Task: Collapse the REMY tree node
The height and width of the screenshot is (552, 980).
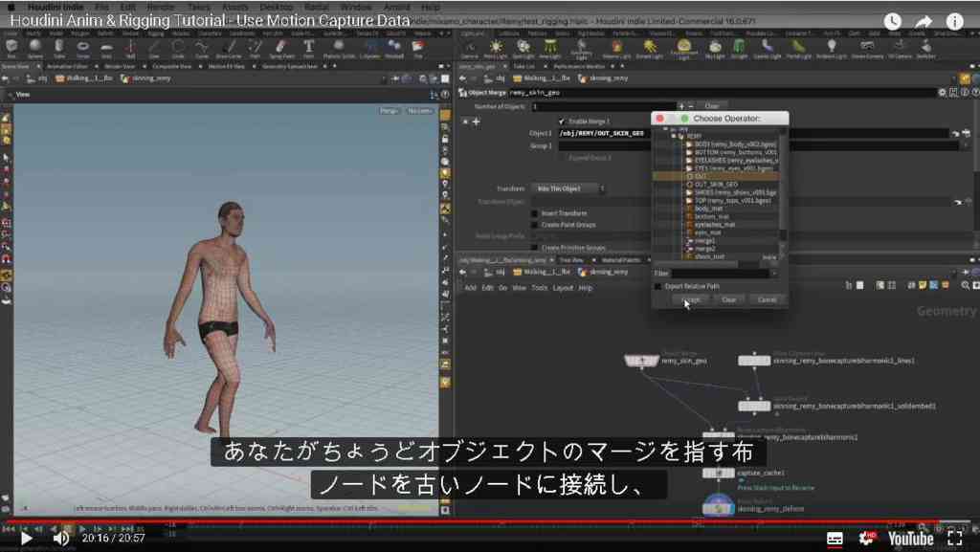Action: click(x=674, y=136)
